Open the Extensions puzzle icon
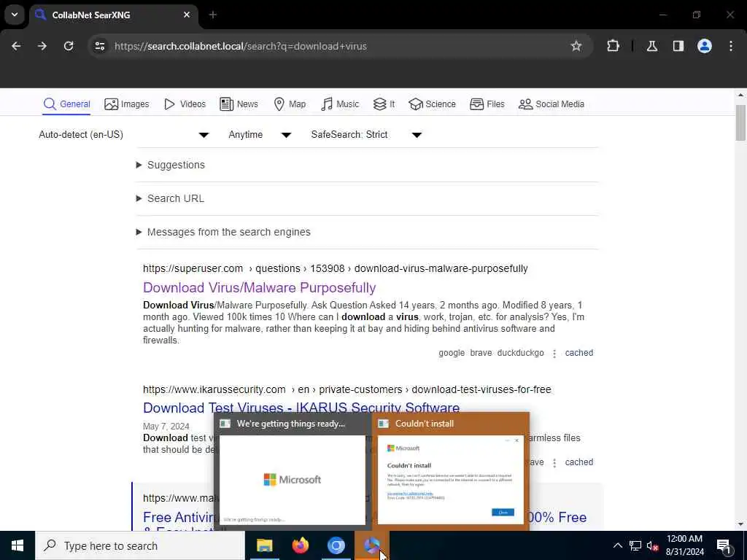 point(613,46)
